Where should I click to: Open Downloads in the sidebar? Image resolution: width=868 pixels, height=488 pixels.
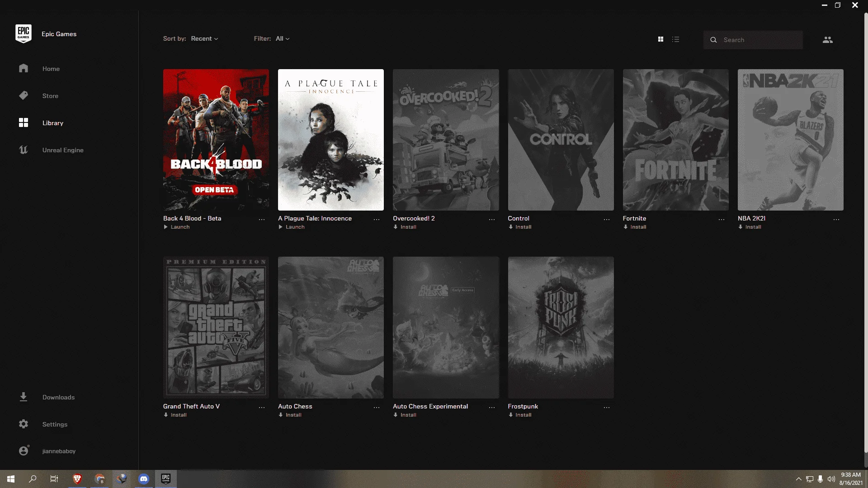(x=59, y=397)
